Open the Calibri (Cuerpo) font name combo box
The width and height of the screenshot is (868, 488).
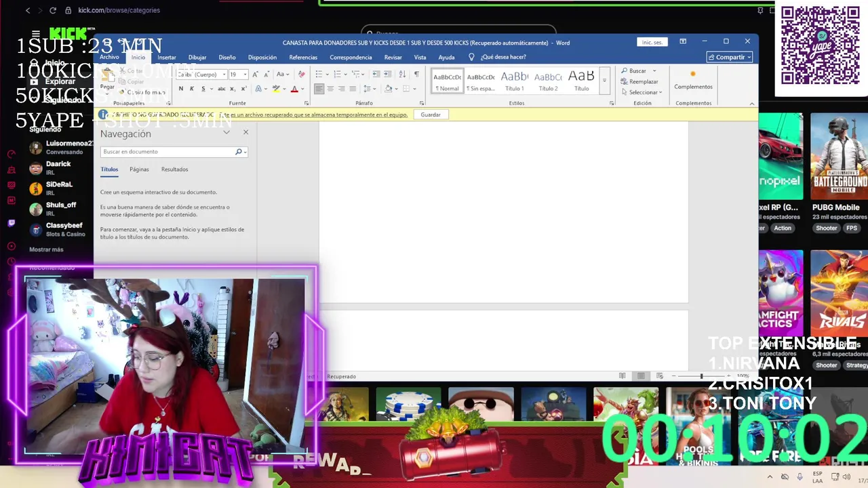tap(200, 75)
